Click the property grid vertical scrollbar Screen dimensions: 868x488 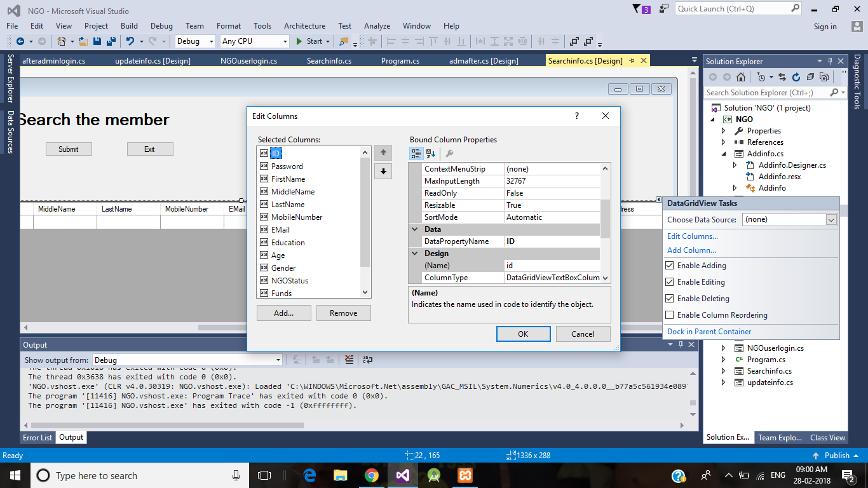pyautogui.click(x=605, y=223)
